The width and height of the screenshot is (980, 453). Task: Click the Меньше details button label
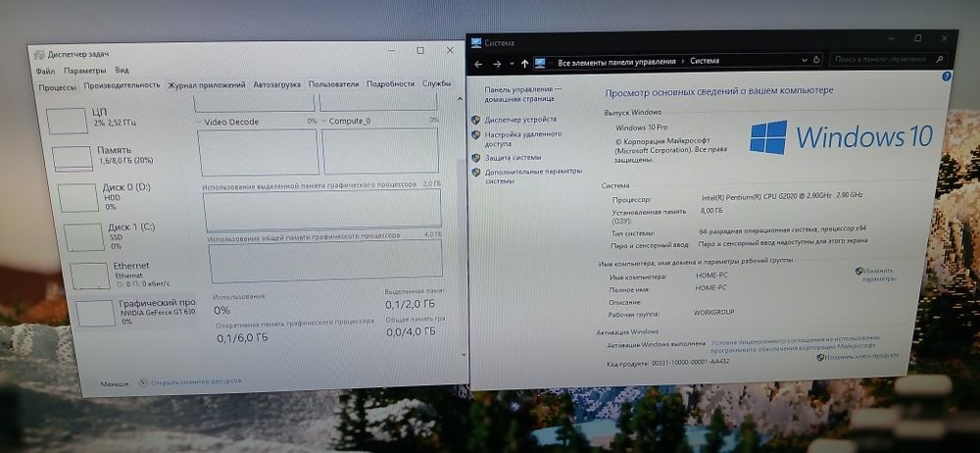(x=115, y=383)
